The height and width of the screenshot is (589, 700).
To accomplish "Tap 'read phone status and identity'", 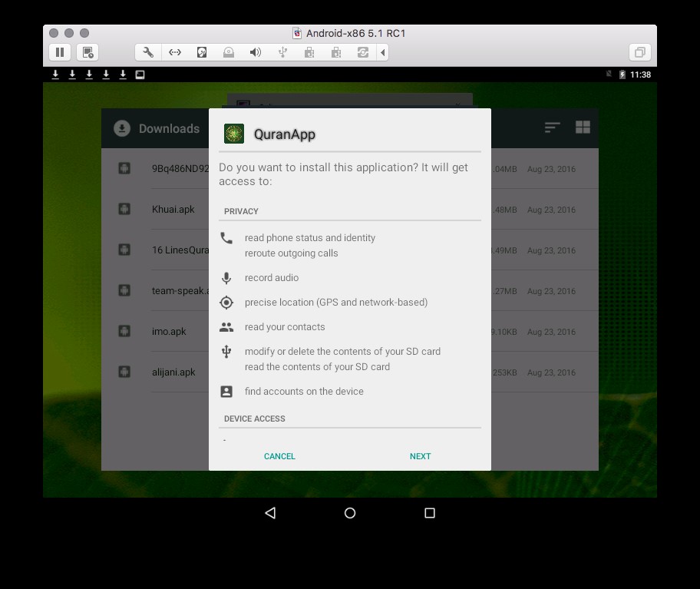I will pyautogui.click(x=310, y=237).
